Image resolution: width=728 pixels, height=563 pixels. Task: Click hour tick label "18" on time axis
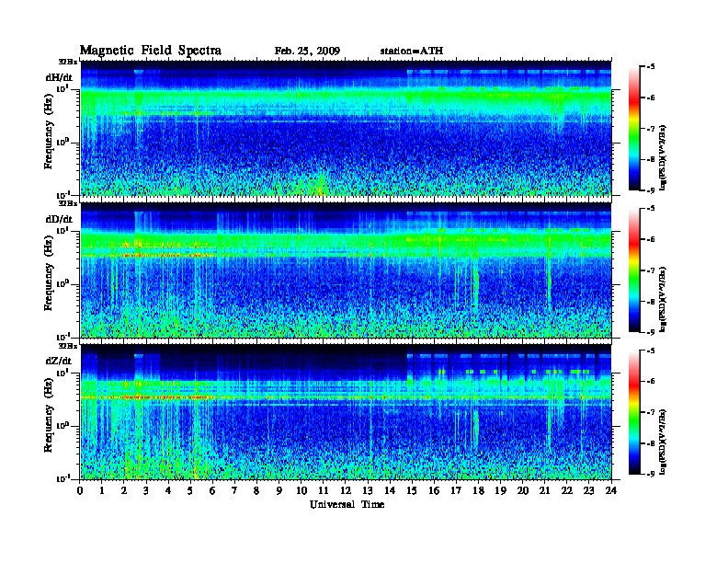478,490
